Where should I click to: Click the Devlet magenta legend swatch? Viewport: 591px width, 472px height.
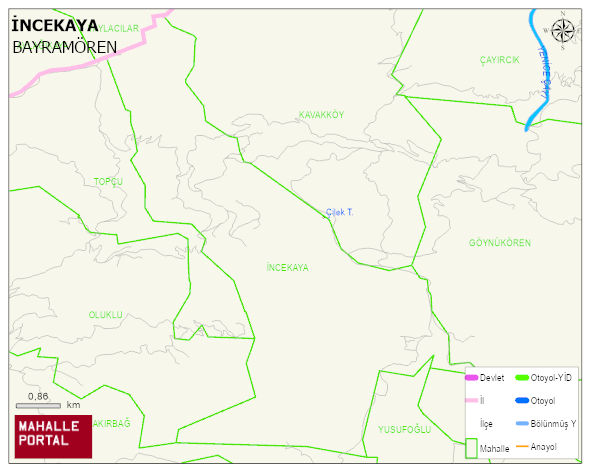(x=471, y=377)
